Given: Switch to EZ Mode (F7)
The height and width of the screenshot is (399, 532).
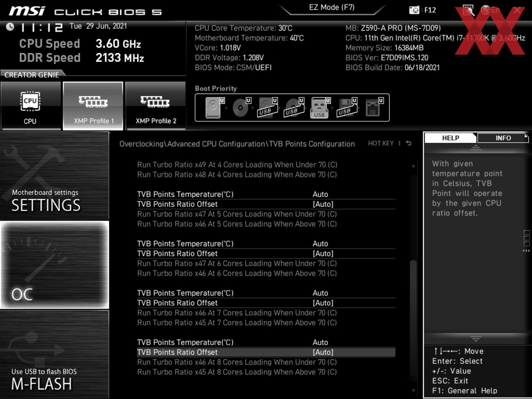Looking at the screenshot, I should tap(332, 7).
